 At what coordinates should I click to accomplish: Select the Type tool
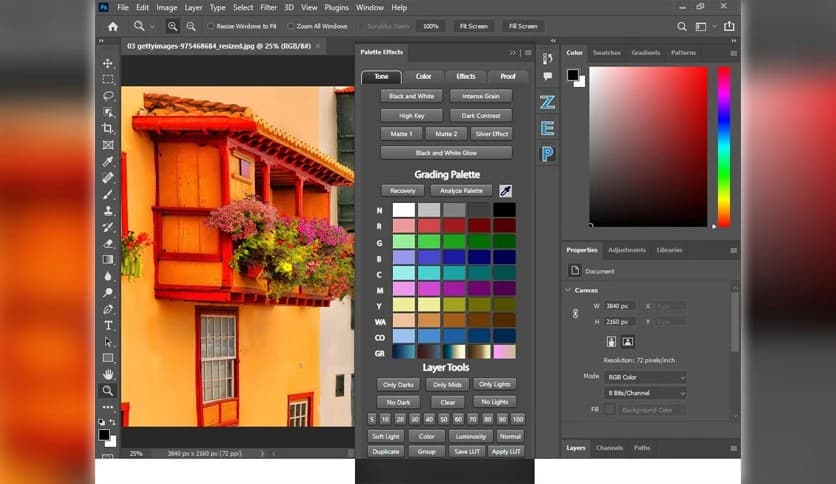point(108,325)
